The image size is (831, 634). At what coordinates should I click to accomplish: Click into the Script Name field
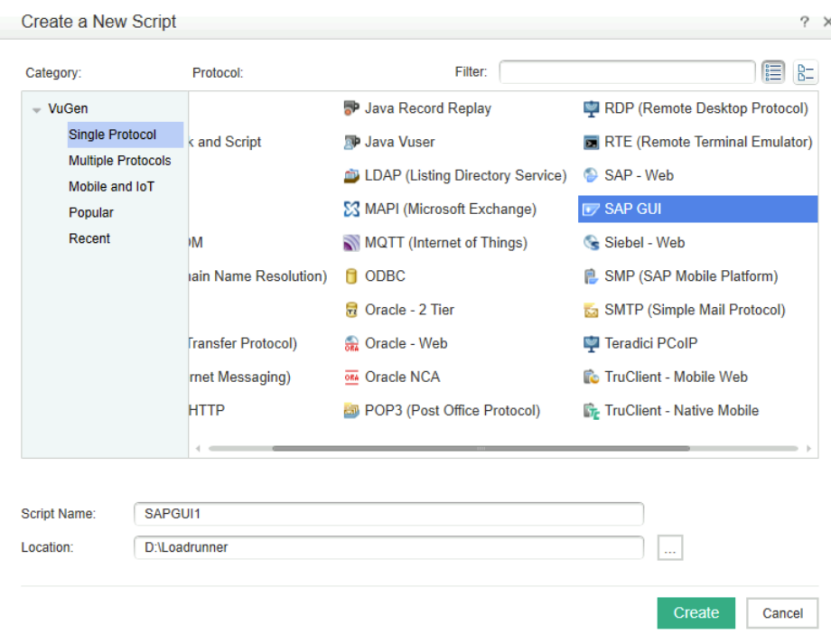click(388, 514)
